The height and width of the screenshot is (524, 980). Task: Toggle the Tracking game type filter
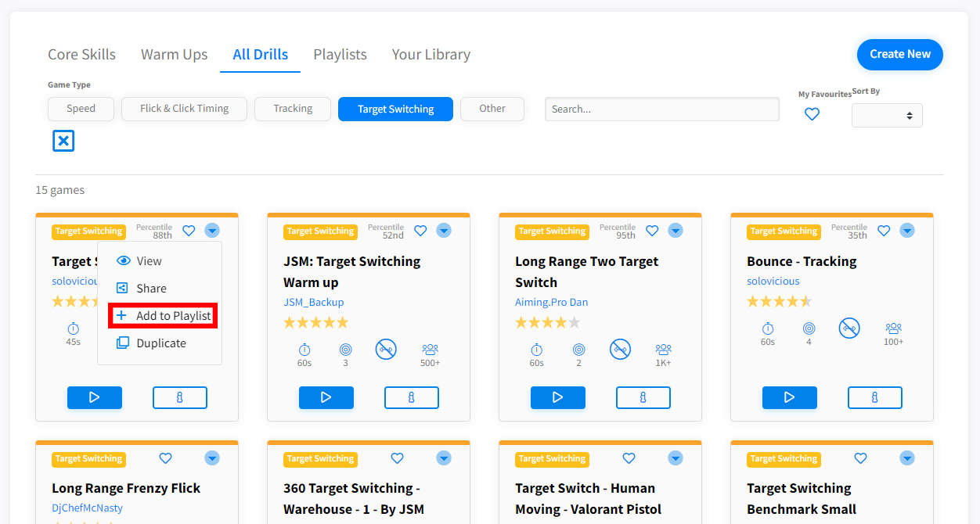(x=293, y=109)
